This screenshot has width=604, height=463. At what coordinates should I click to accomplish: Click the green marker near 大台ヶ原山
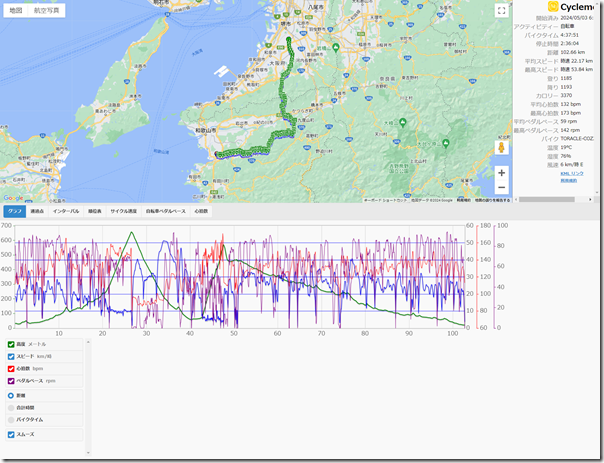pyautogui.click(x=446, y=143)
